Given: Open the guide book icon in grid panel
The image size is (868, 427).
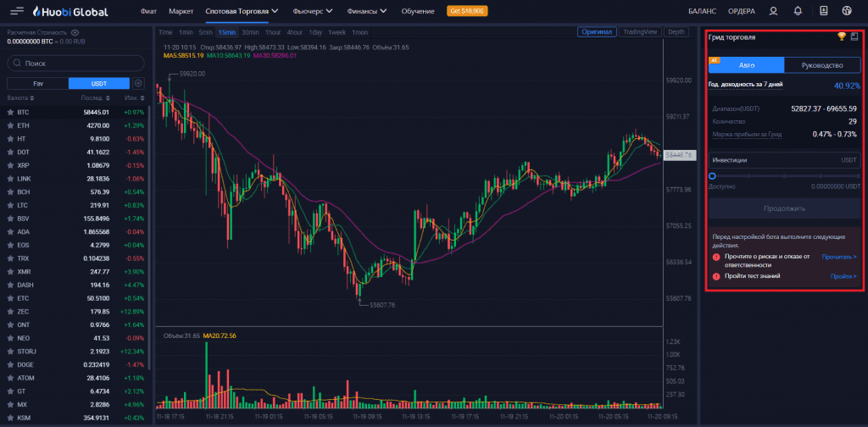Looking at the screenshot, I should [x=854, y=36].
